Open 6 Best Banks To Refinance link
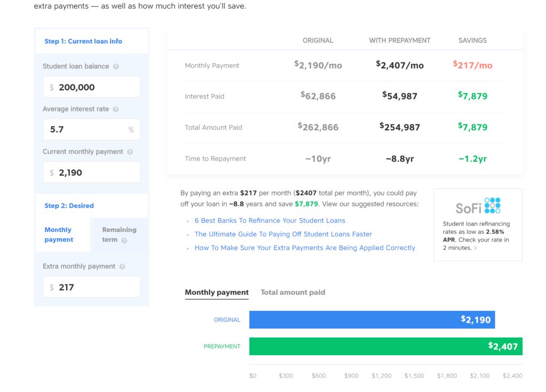546x392 pixels. coord(270,221)
